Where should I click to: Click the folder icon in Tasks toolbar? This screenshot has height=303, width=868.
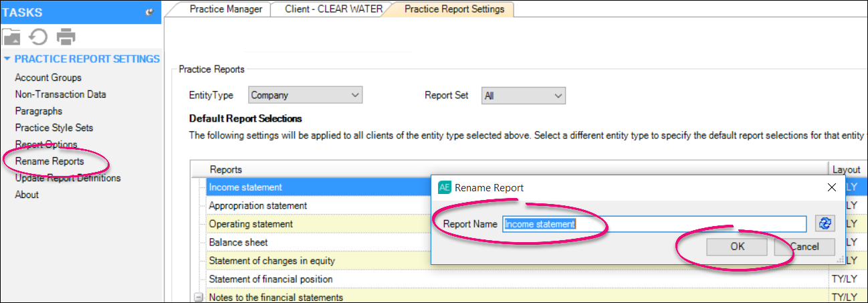(12, 36)
